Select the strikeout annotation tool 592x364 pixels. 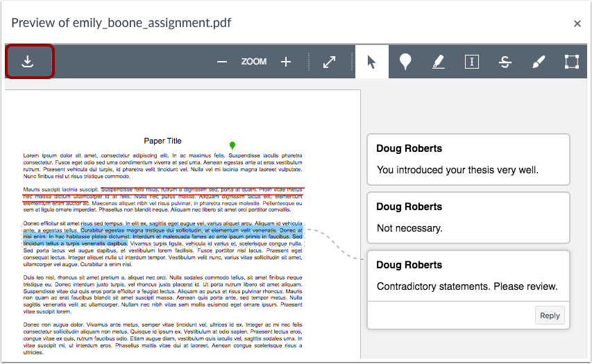click(x=505, y=62)
